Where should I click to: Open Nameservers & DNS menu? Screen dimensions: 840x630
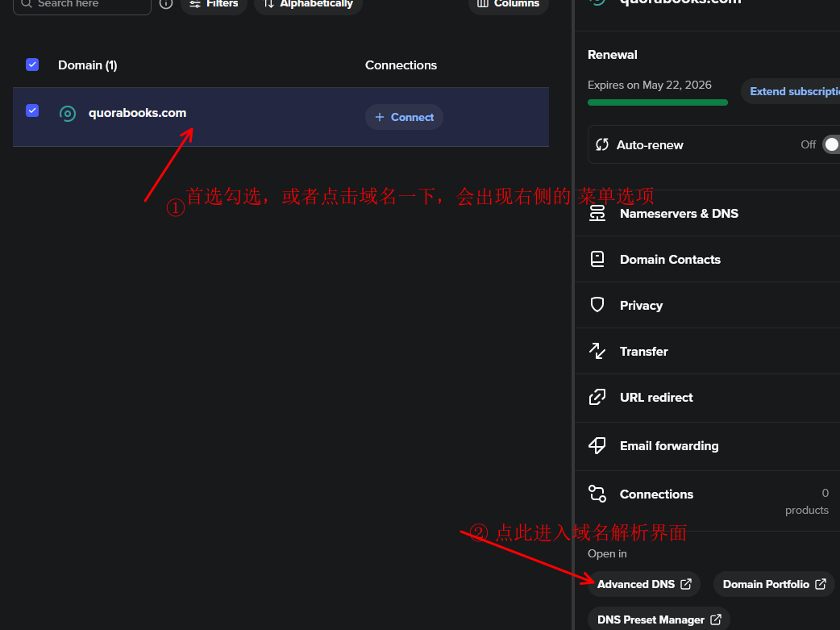point(707,214)
